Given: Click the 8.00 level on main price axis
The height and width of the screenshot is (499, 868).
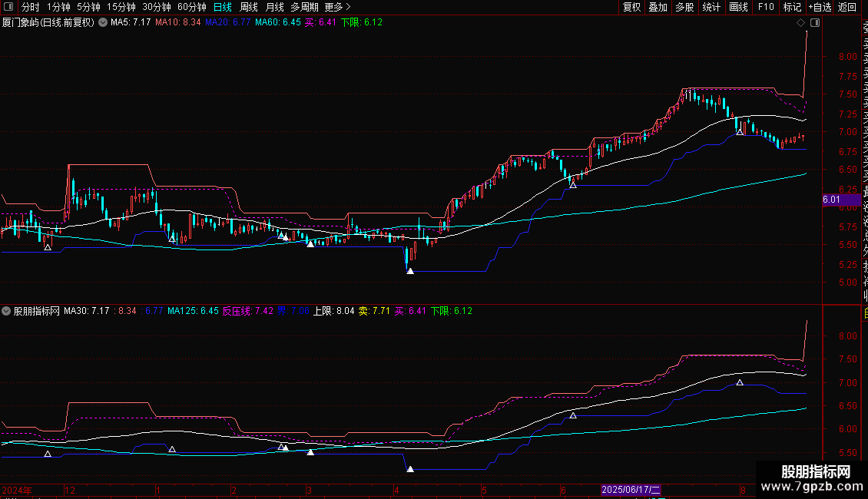Looking at the screenshot, I should tap(847, 57).
